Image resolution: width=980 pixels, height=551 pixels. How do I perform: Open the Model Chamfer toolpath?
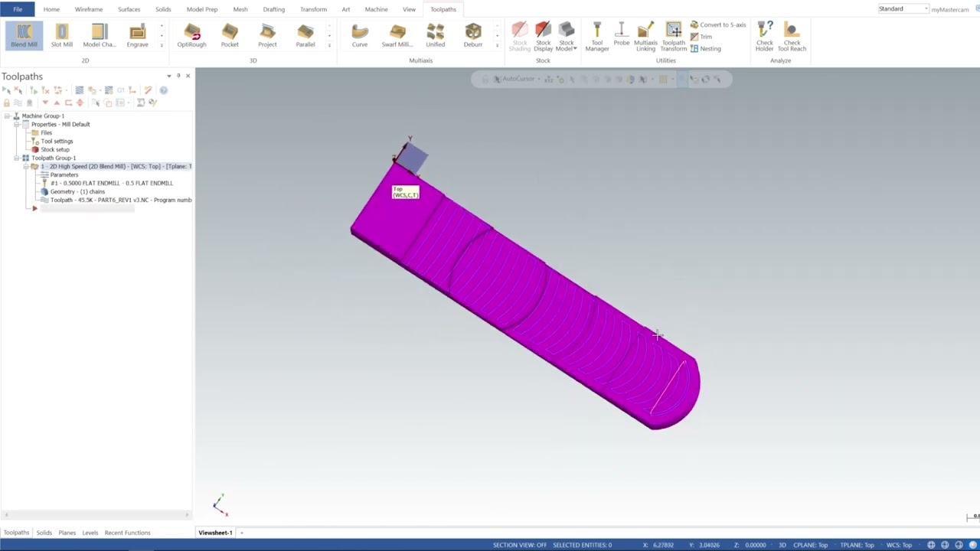coord(100,35)
